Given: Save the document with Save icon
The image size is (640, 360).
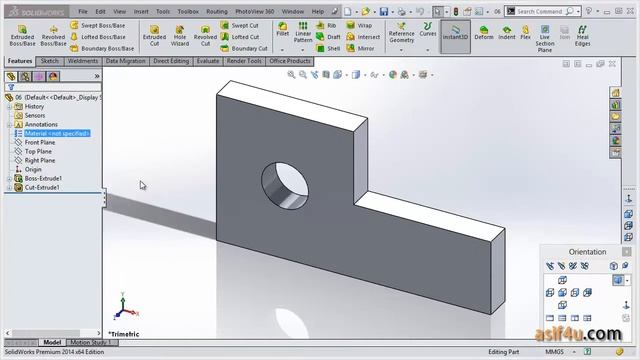Looking at the screenshot, I should [384, 11].
